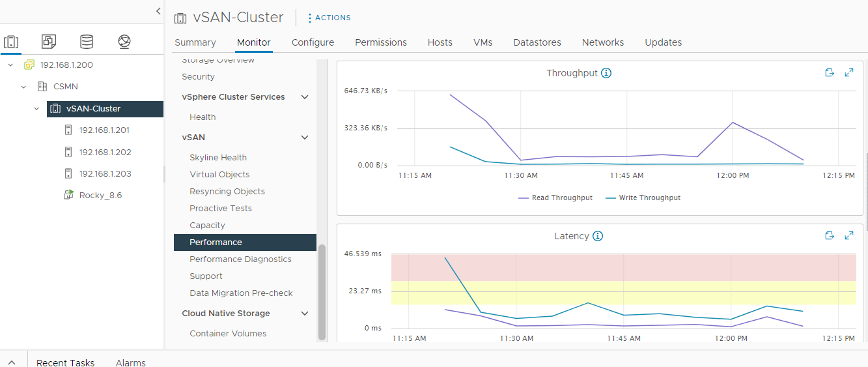
Task: Open the Hosts and Clusters inventory view
Action: pos(11,42)
